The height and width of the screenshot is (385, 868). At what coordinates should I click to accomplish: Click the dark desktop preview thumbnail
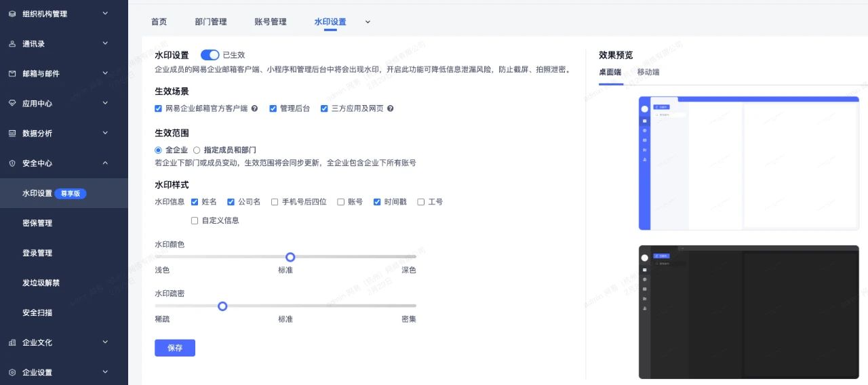click(749, 312)
